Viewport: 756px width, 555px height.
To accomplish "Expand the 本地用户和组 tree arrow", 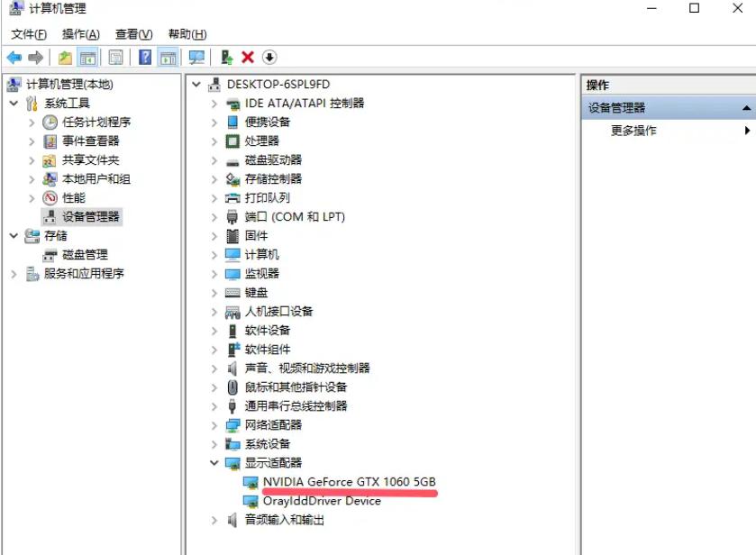I will point(32,179).
